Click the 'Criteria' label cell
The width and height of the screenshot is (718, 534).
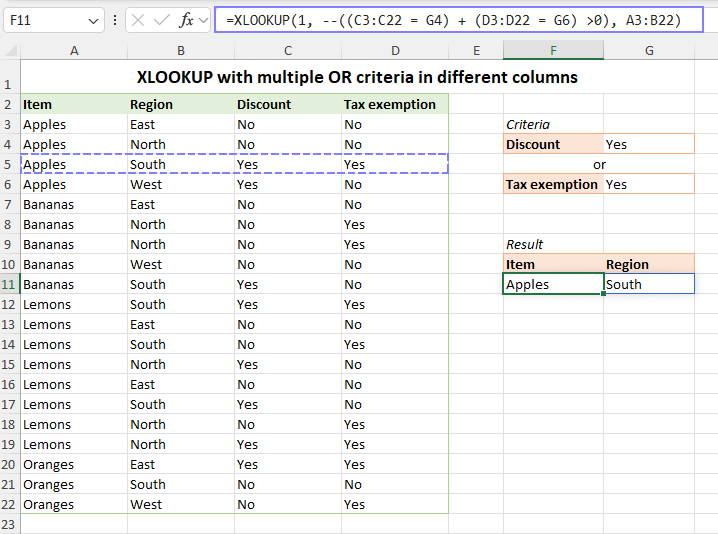point(553,125)
